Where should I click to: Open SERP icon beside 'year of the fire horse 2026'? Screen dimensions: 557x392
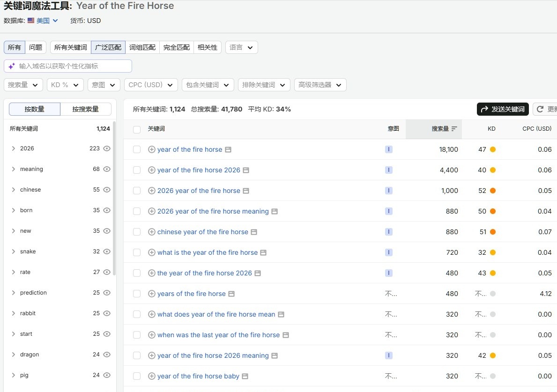(x=246, y=170)
